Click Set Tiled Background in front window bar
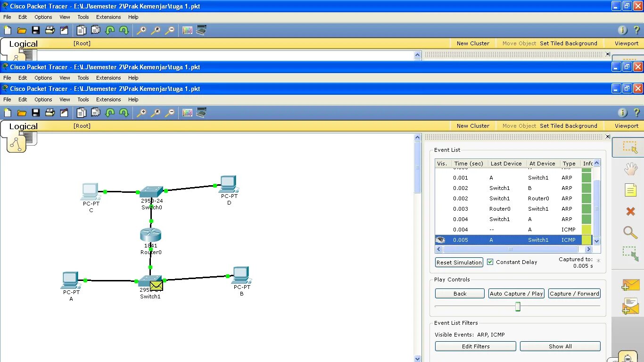 tap(569, 126)
